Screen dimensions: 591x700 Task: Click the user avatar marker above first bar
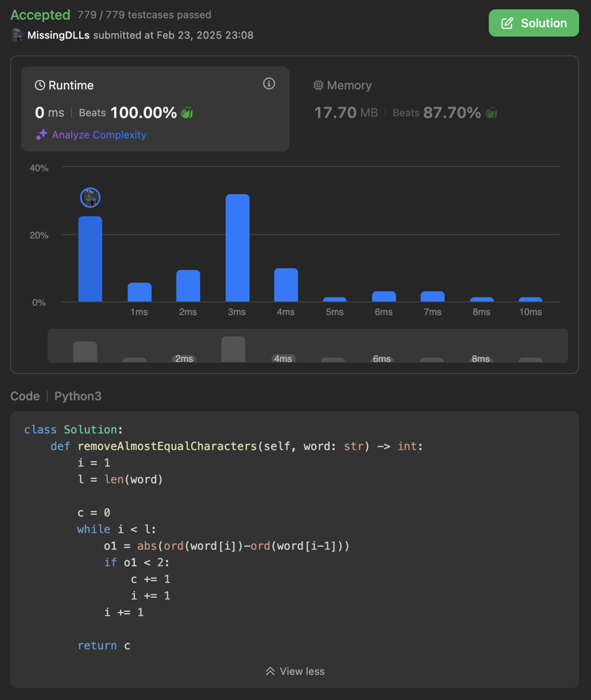(x=90, y=197)
